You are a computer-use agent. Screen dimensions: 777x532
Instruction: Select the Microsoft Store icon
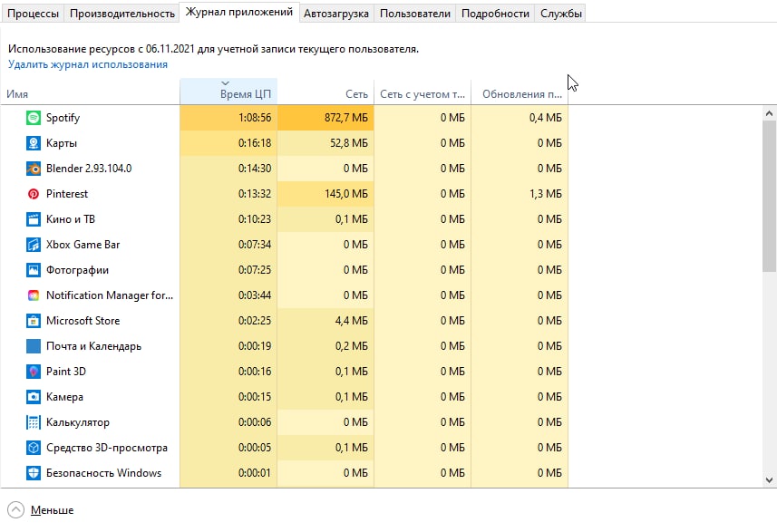[34, 321]
